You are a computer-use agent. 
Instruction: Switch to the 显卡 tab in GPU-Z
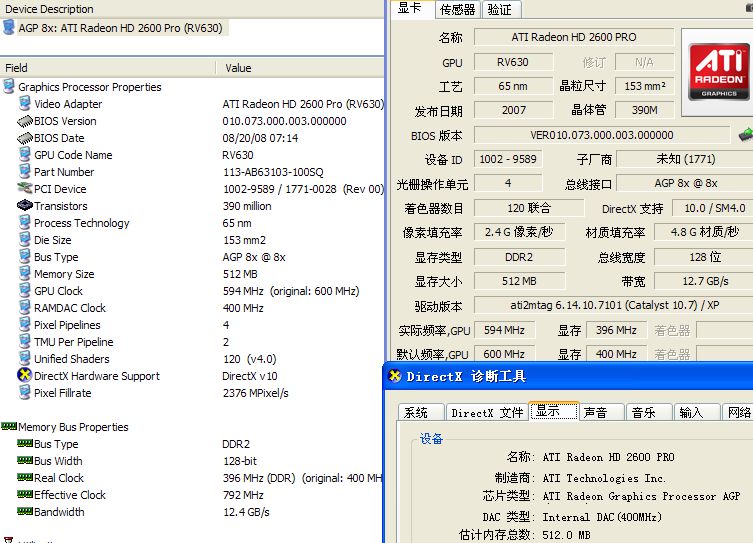pos(411,9)
